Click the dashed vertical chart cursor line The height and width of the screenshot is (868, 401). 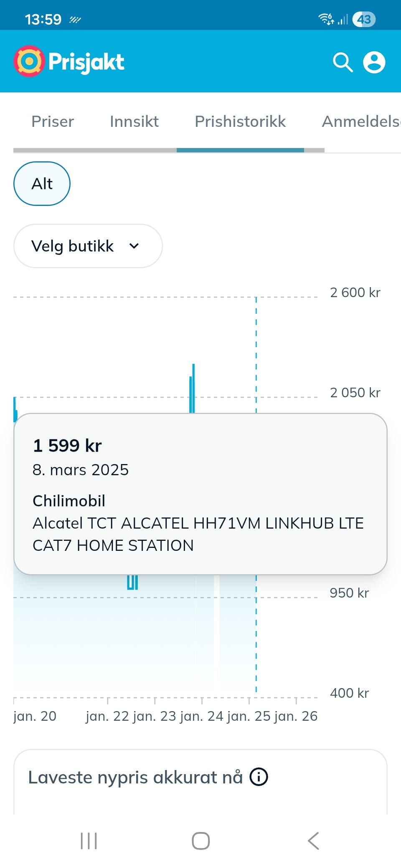256,355
